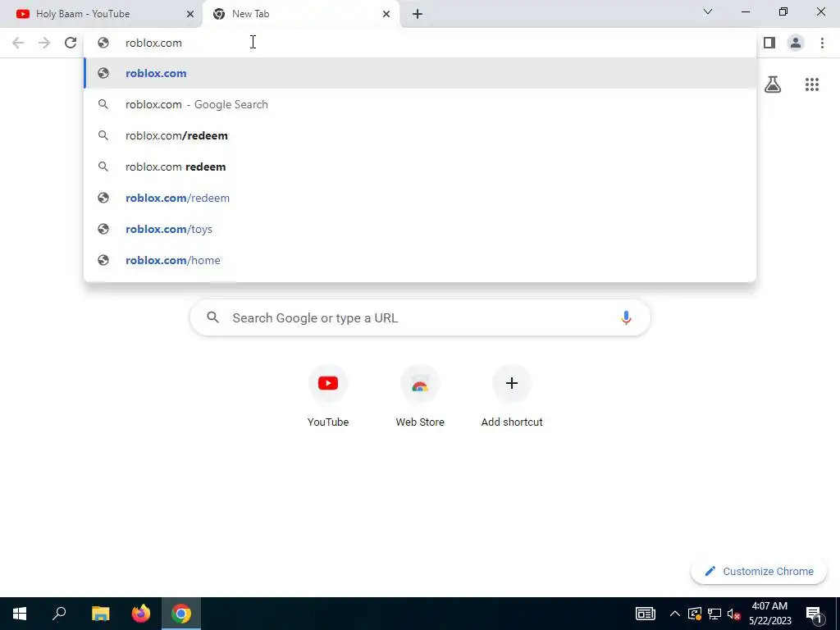Screen dimensions: 840x630
Task: Click the security warning tray icon
Action: point(694,614)
